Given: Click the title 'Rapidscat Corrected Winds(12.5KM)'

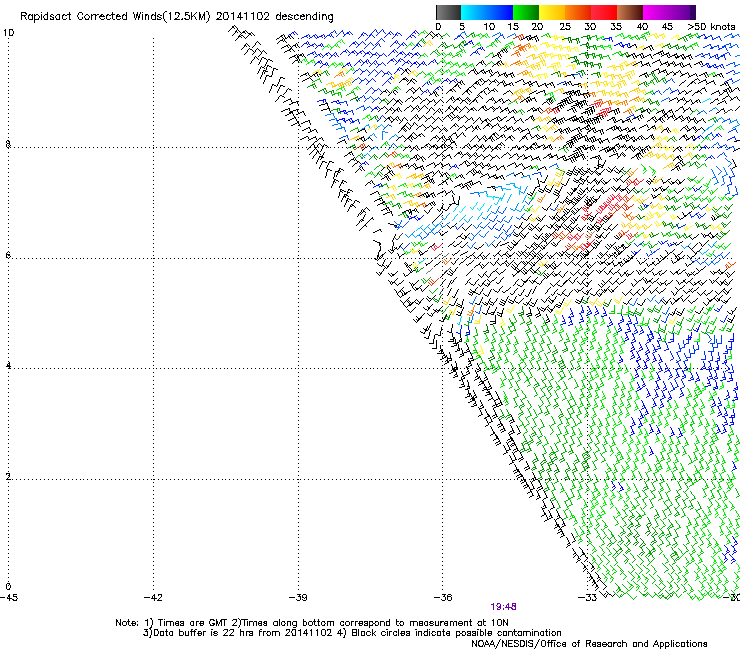Looking at the screenshot, I should (115, 17).
